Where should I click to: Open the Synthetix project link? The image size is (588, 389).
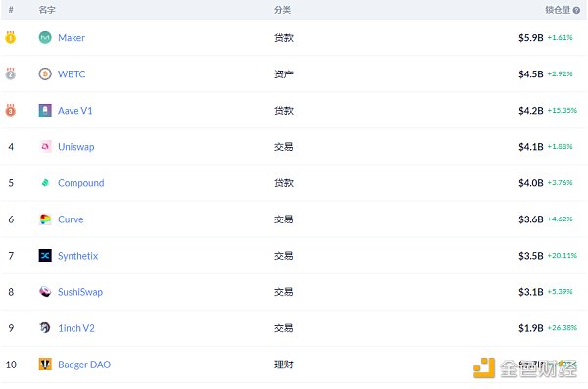click(x=78, y=256)
